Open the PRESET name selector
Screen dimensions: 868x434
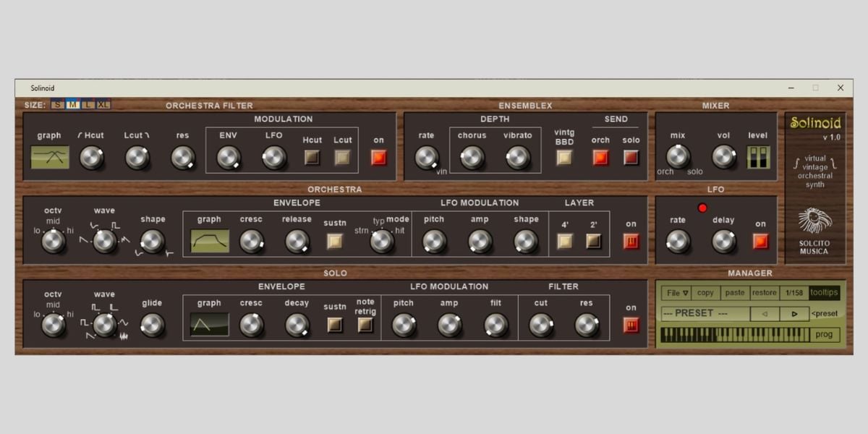pos(705,314)
